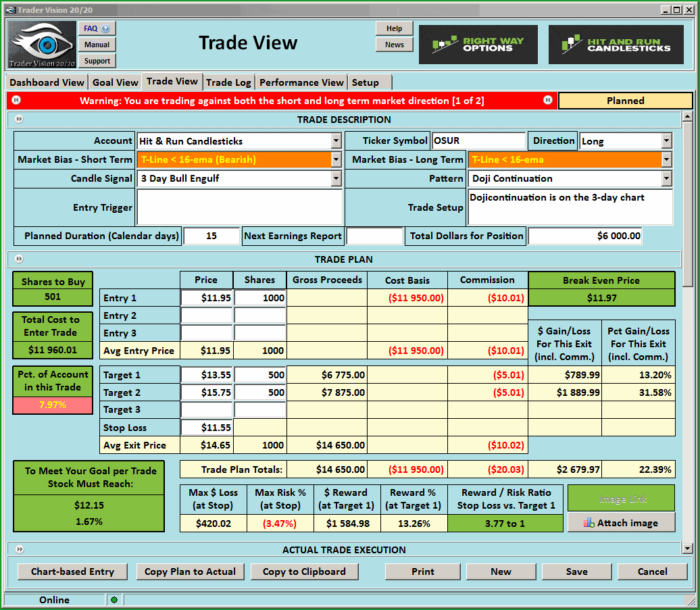This screenshot has width=700, height=610.
Task: Open the Pattern dropdown
Action: (x=666, y=178)
